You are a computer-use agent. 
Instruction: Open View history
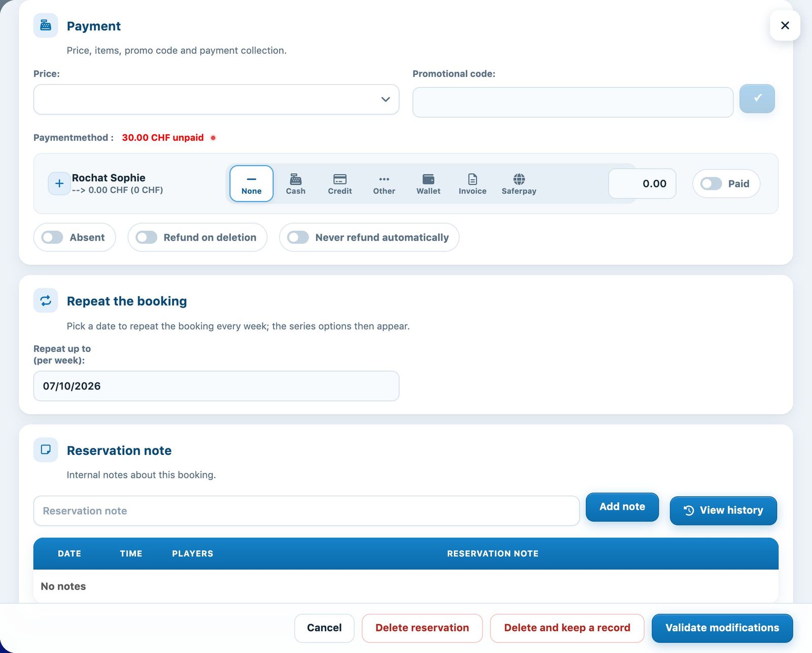pyautogui.click(x=723, y=510)
